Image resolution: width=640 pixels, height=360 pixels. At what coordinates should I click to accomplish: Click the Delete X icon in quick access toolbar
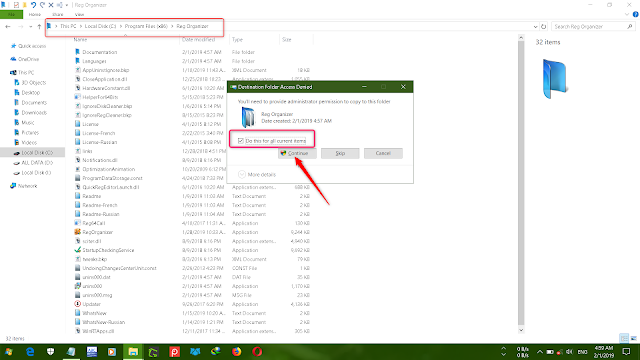click(51, 5)
